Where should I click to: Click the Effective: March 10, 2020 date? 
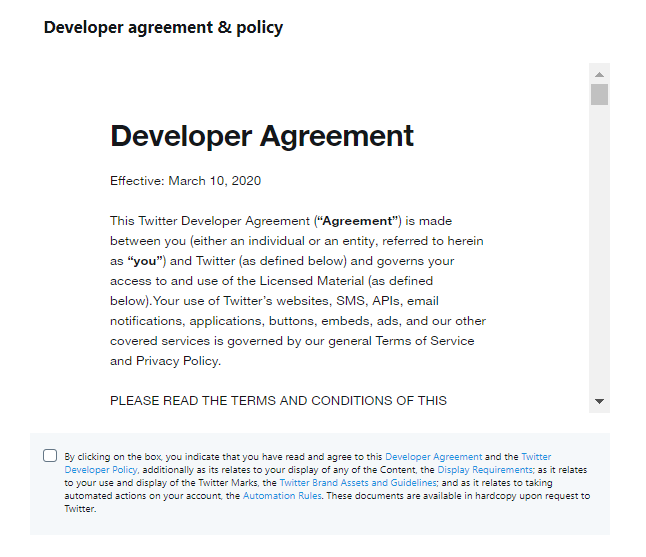pos(185,181)
